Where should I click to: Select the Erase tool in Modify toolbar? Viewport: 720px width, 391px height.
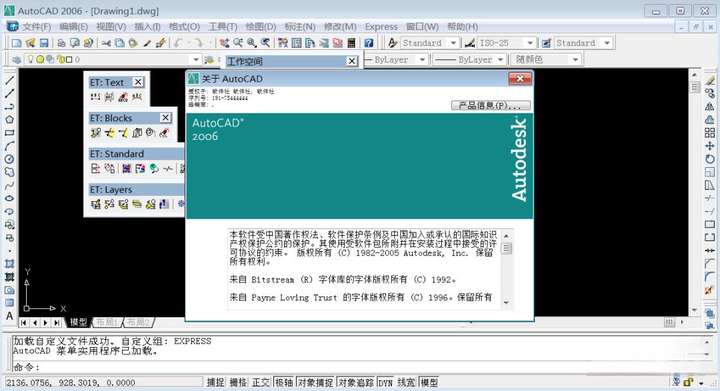coord(710,80)
